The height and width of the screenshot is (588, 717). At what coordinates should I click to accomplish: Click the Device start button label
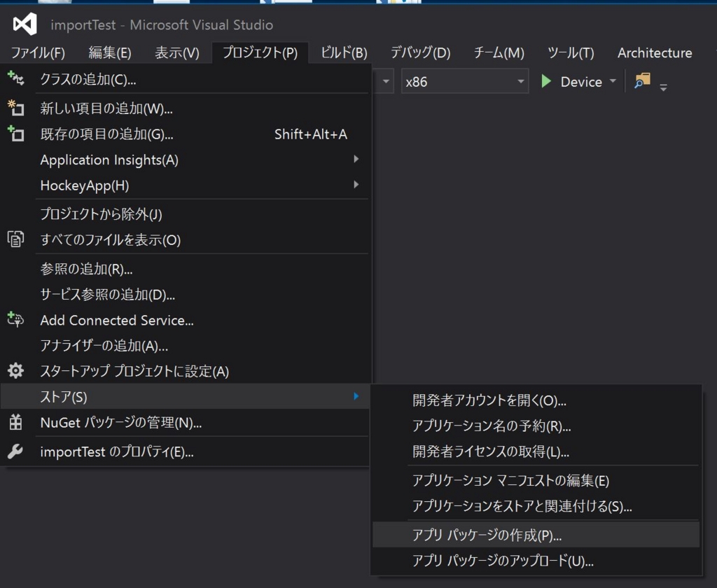[581, 82]
